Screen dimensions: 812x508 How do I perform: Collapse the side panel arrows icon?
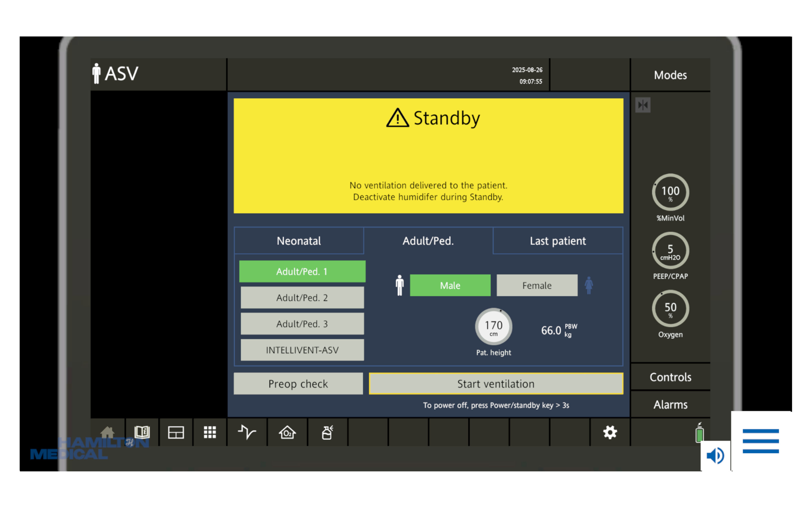coord(643,105)
